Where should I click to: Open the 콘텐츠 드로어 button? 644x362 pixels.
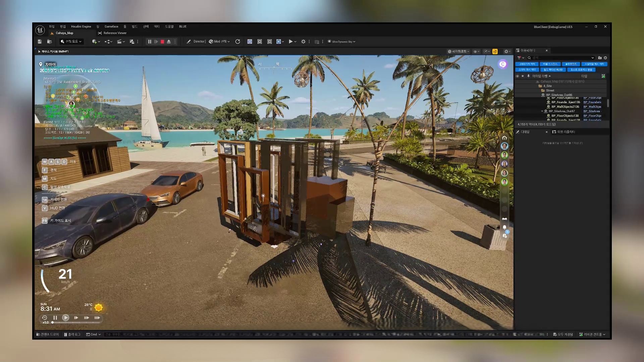(47, 334)
